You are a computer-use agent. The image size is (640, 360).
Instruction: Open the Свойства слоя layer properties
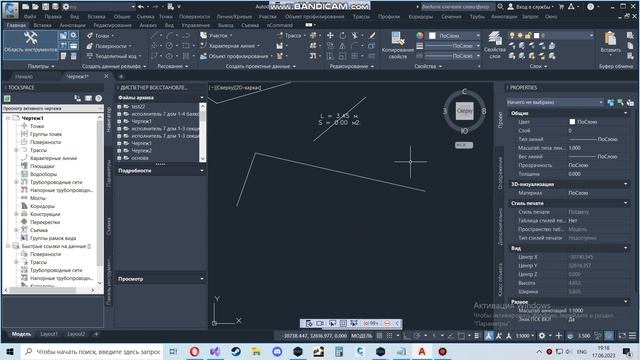[x=495, y=45]
